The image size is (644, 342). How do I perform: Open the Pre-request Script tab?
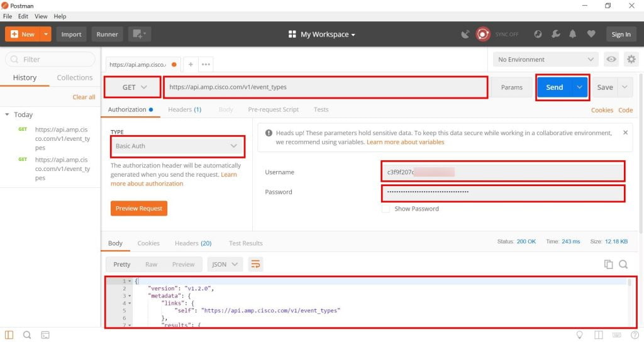click(273, 109)
